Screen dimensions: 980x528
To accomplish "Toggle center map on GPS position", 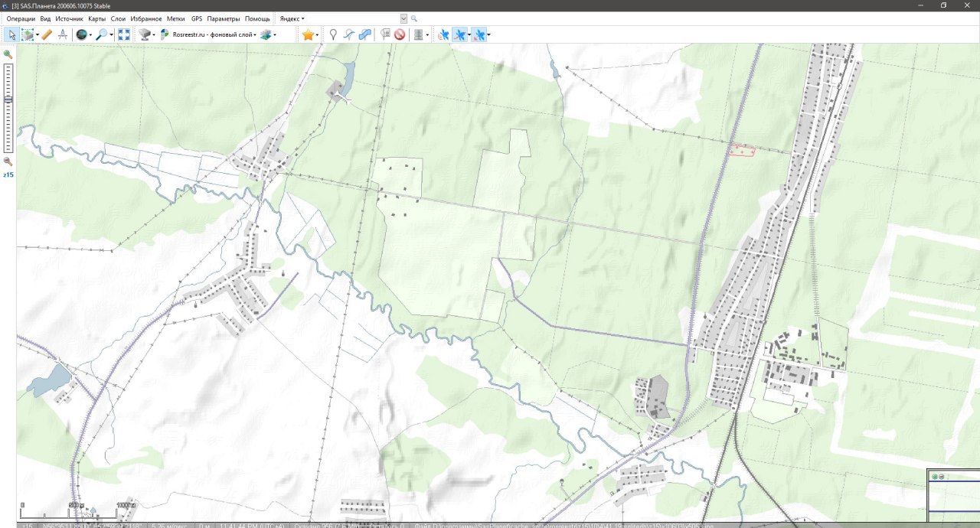I will pos(479,34).
